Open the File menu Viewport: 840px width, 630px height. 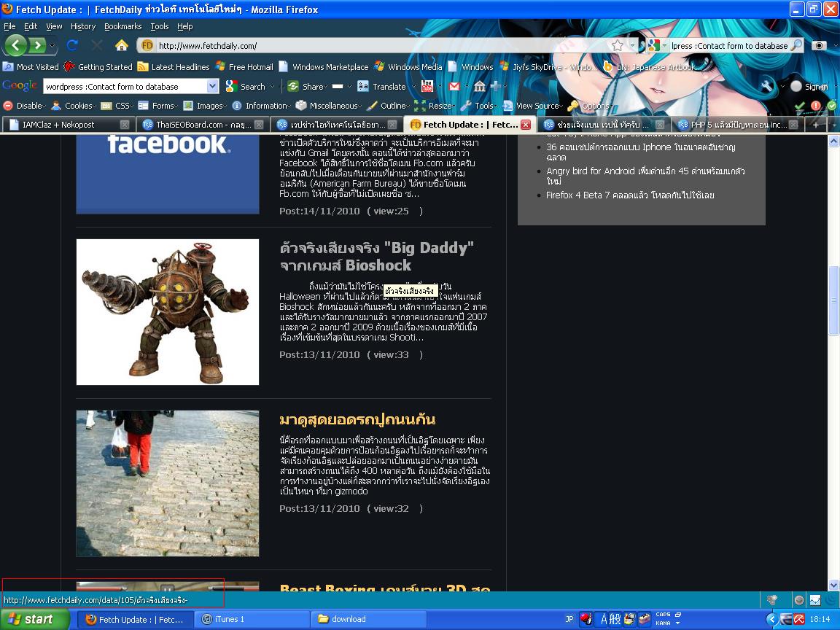[x=9, y=26]
